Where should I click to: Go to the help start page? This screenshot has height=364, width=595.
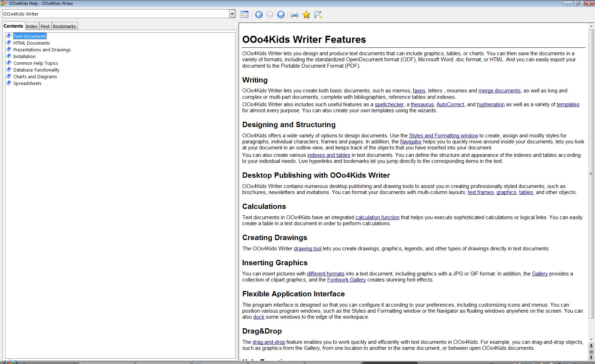pyautogui.click(x=281, y=15)
